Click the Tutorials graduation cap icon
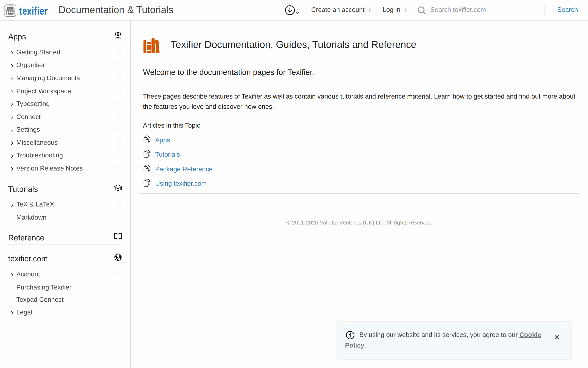The image size is (588, 368). click(118, 188)
